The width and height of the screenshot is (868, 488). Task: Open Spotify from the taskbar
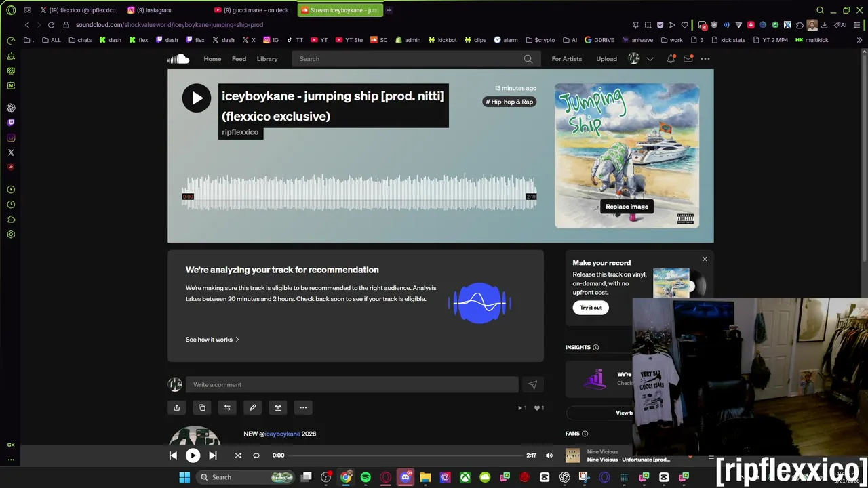pyautogui.click(x=366, y=477)
